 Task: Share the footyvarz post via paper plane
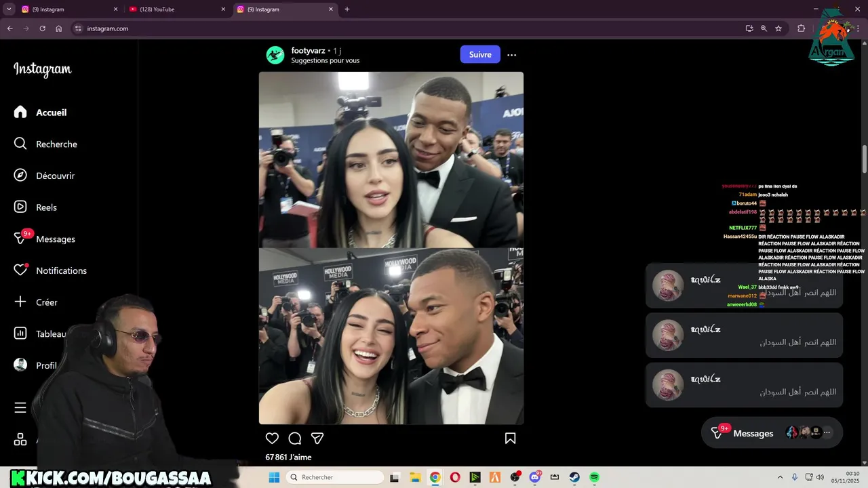[x=317, y=439]
